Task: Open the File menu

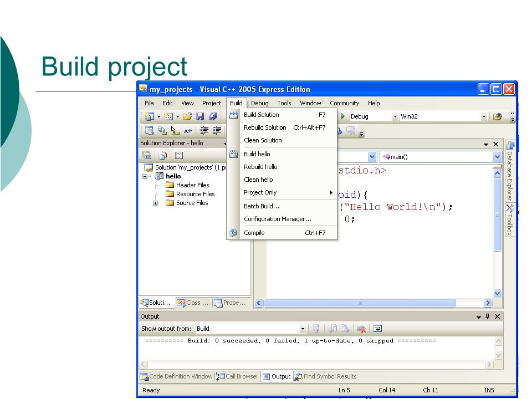Action: pos(149,103)
